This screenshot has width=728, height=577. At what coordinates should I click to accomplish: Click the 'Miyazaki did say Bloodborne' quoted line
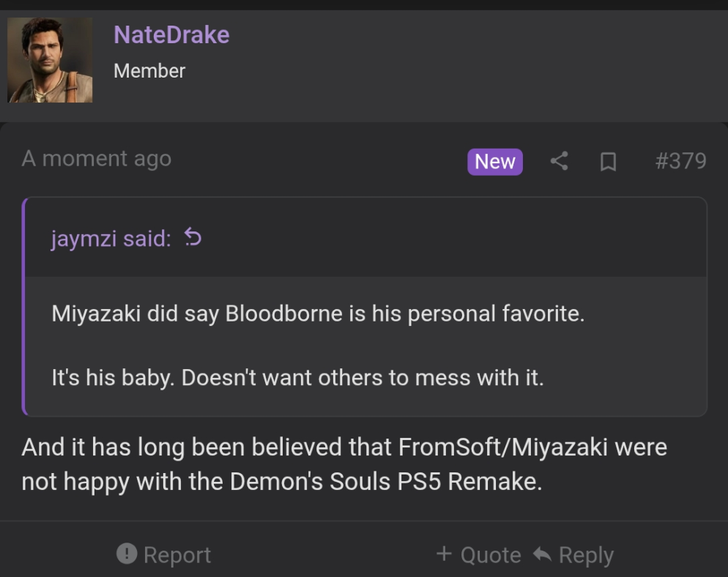pyautogui.click(x=318, y=313)
